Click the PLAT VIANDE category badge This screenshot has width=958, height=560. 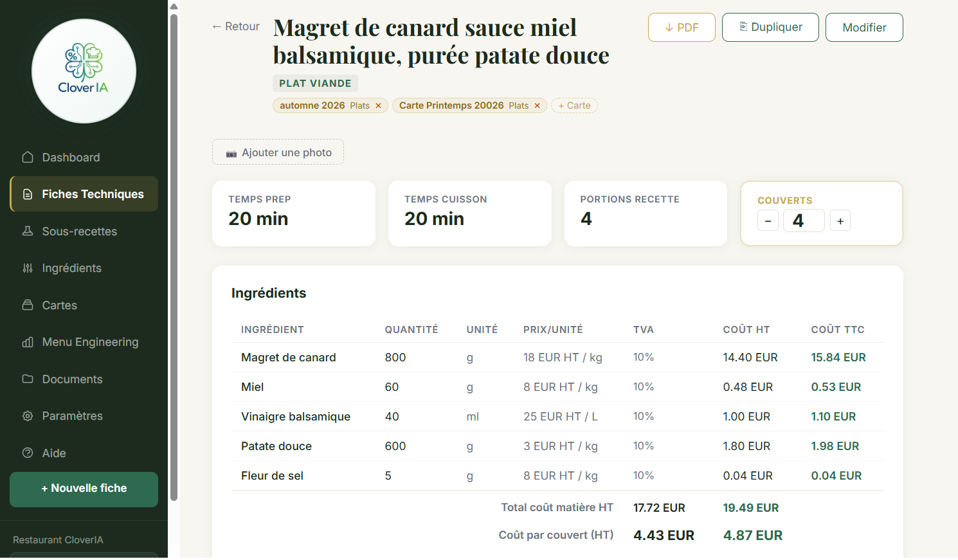click(x=315, y=84)
